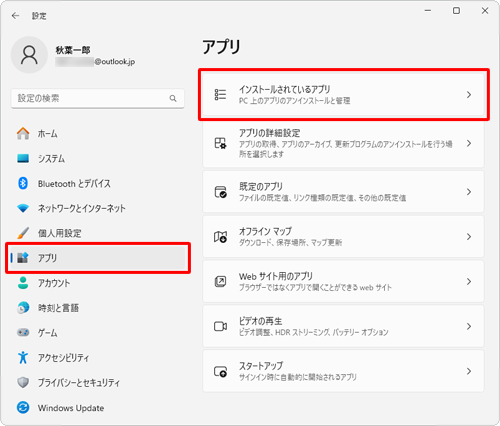Click the オフライン マップ map icon
Viewport: 500px width, 426px height.
click(220, 237)
